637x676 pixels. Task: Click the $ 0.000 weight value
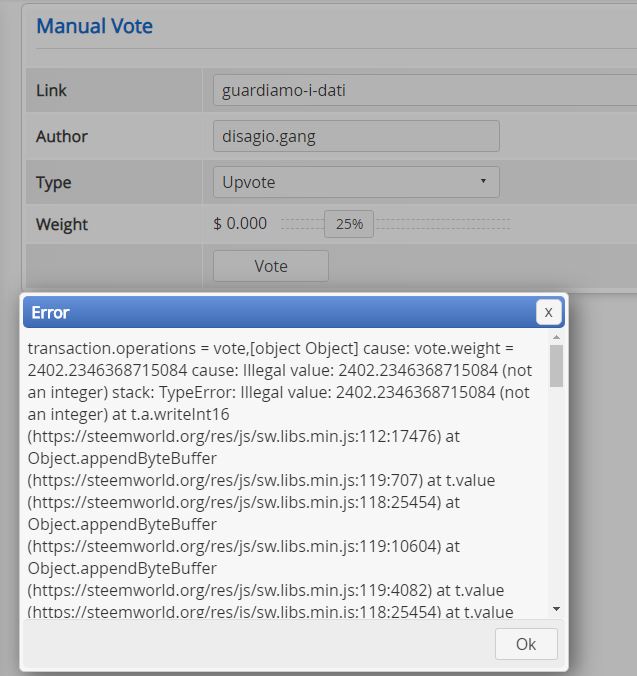(240, 223)
